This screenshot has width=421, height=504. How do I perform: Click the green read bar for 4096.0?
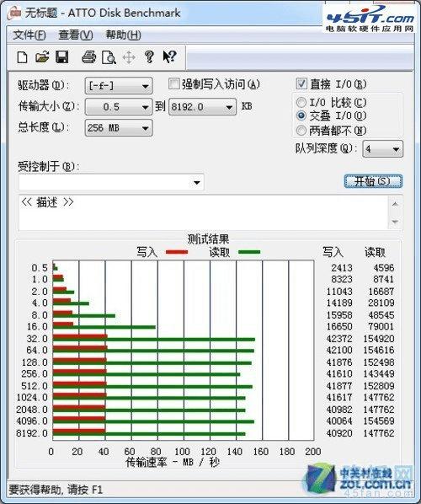[153, 421]
